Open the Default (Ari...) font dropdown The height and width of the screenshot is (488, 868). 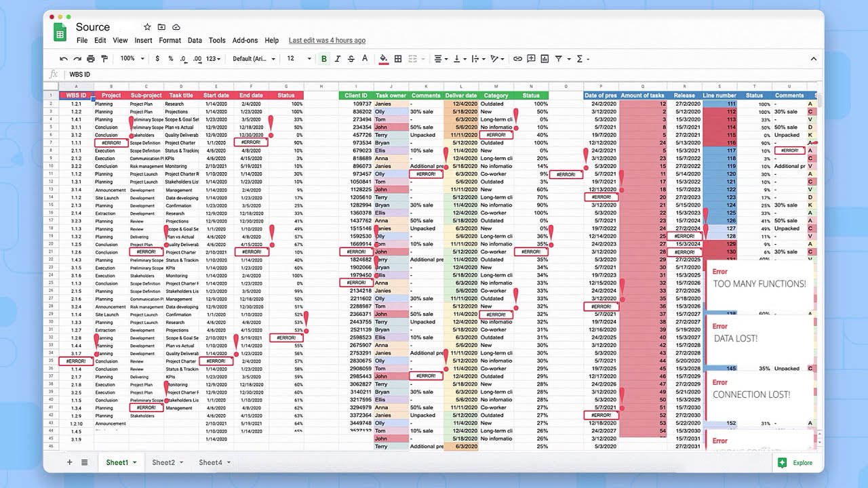pyautogui.click(x=254, y=59)
